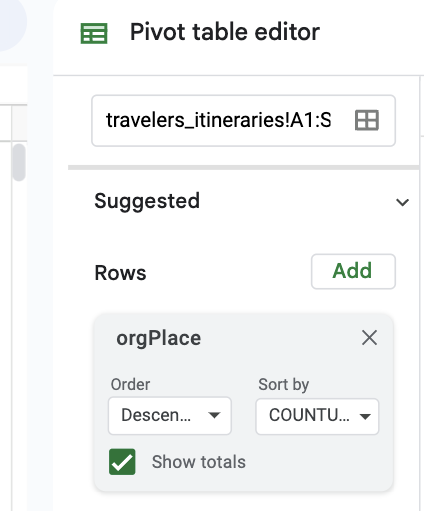Click the orgPlace field name
The image size is (424, 511).
pos(159,338)
